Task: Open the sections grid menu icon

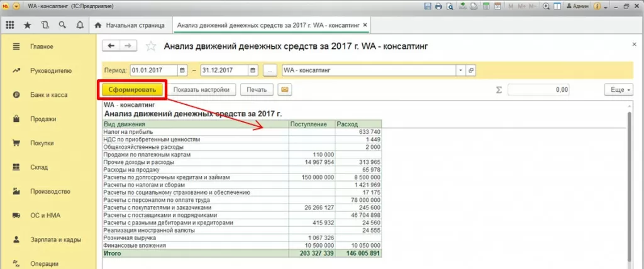Action: pyautogui.click(x=10, y=25)
